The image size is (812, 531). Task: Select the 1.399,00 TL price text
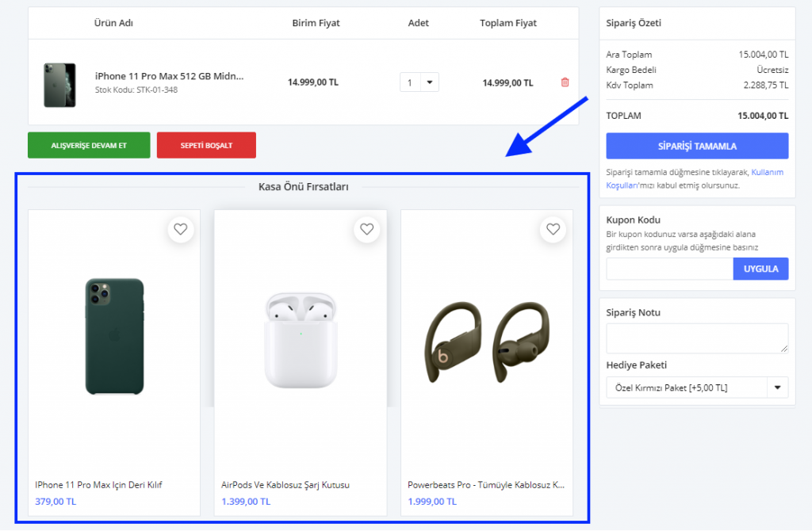coord(246,502)
